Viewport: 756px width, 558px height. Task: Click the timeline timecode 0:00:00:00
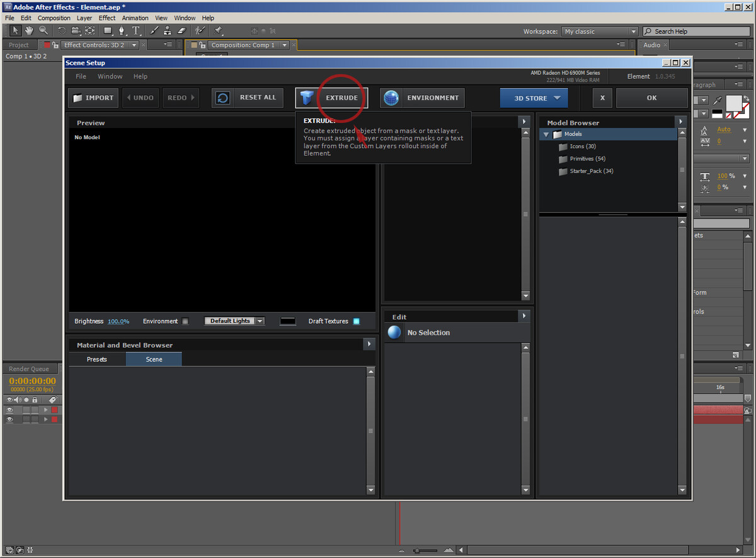33,381
